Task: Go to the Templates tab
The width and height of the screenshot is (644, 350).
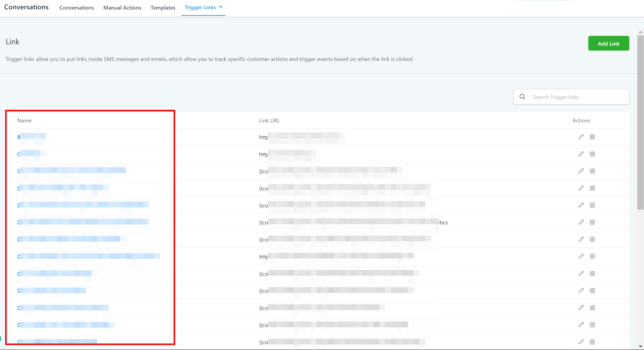Action: 163,8
